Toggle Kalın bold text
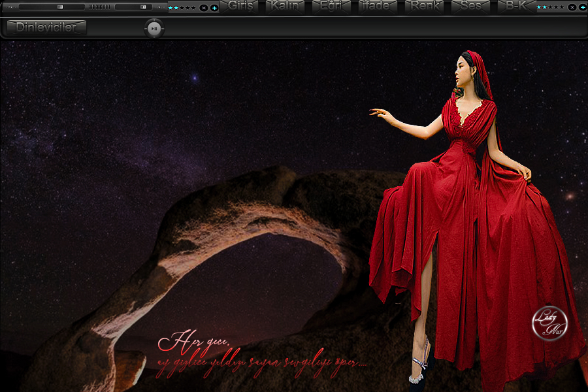The width and height of the screenshot is (588, 392). [x=285, y=7]
